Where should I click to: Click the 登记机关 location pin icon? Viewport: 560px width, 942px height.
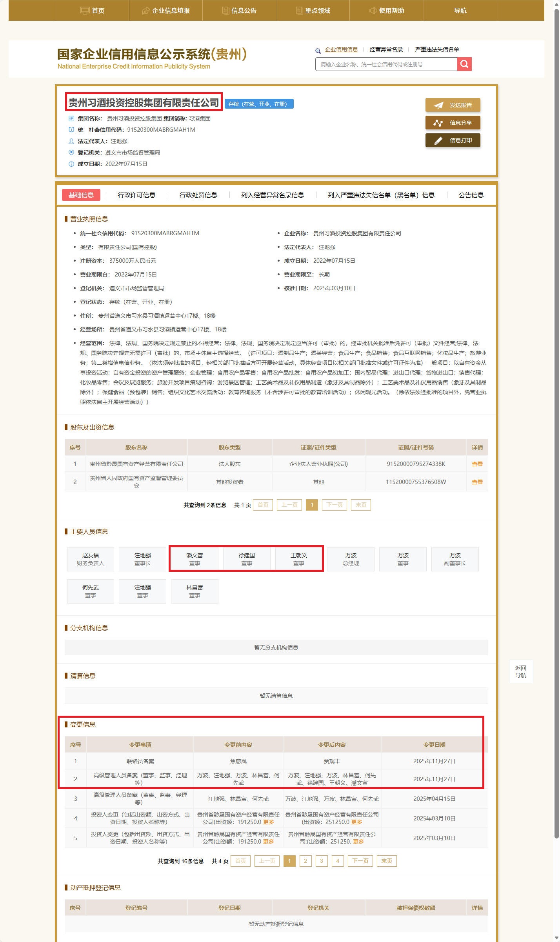(x=71, y=152)
